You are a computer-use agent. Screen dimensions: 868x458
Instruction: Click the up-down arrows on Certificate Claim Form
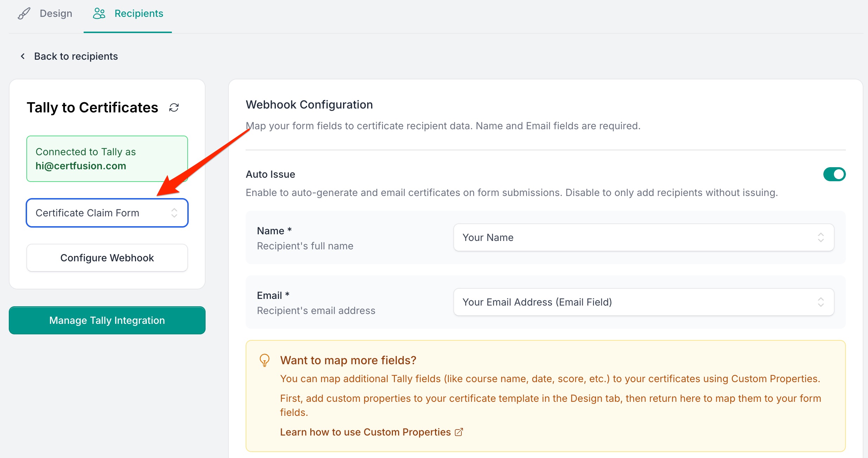coord(174,213)
